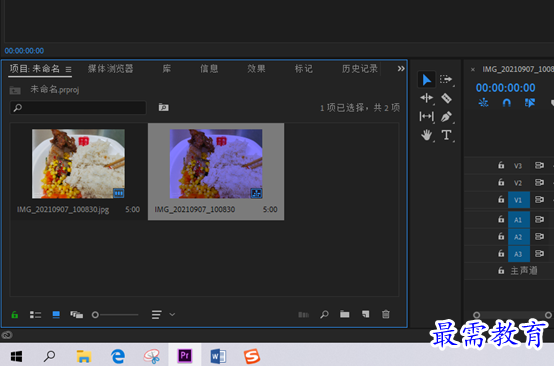Click the IMG_20210907_100830.jpg file name
Viewport: 554px width, 366px height.
63,209
